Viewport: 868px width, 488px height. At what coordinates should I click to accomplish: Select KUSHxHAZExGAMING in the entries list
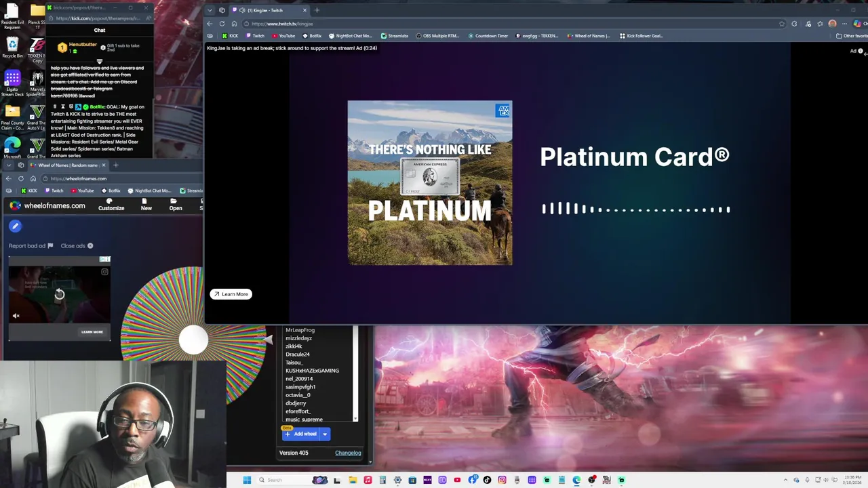tap(312, 371)
